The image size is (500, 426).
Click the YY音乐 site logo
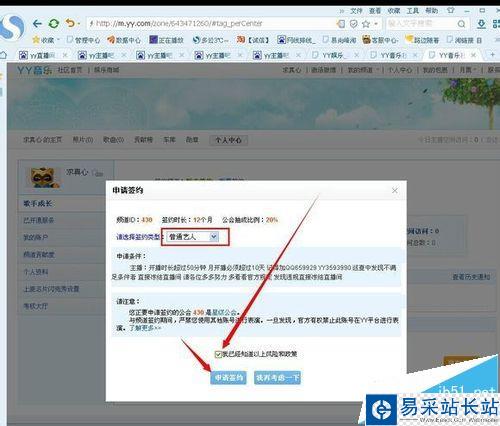[x=34, y=70]
